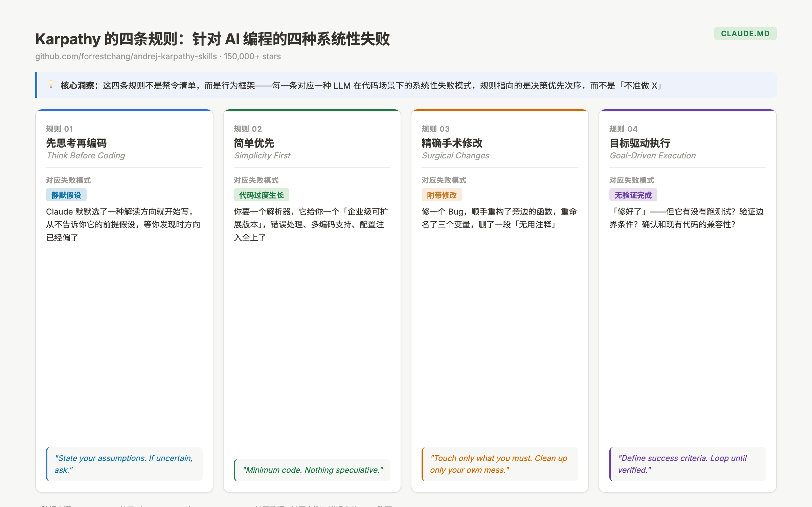Click the '150,000+ stars' text

pos(252,56)
